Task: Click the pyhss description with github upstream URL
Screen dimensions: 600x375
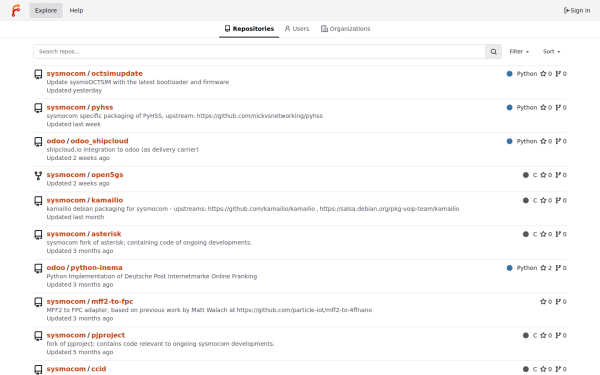Action: (184, 116)
